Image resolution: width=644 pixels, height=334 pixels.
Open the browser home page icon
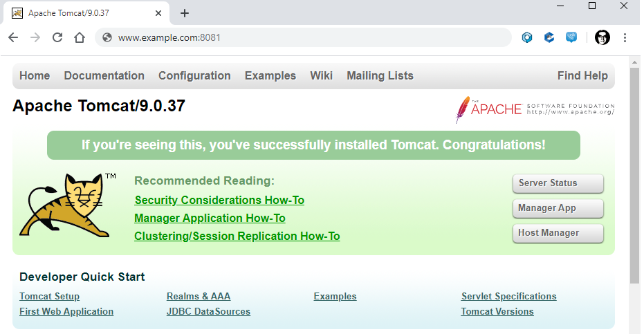(x=80, y=37)
